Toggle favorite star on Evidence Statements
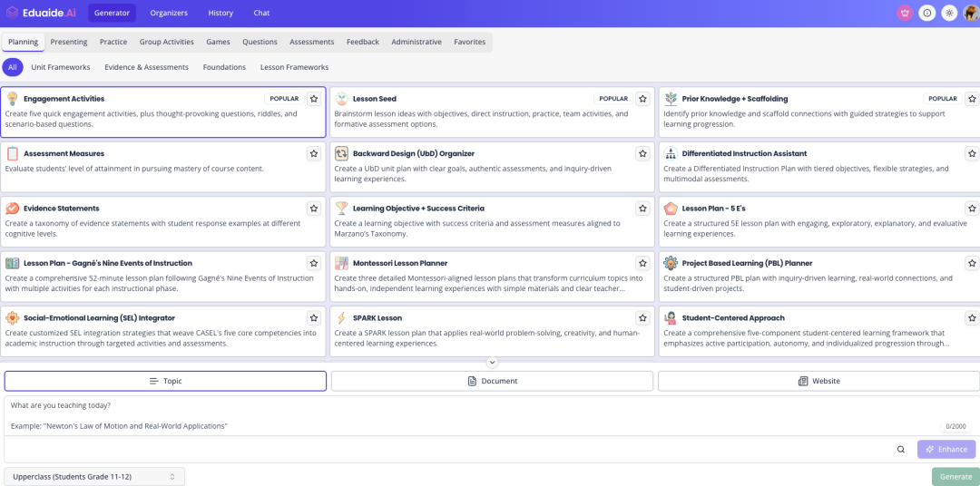Image resolution: width=980 pixels, height=486 pixels. (314, 209)
